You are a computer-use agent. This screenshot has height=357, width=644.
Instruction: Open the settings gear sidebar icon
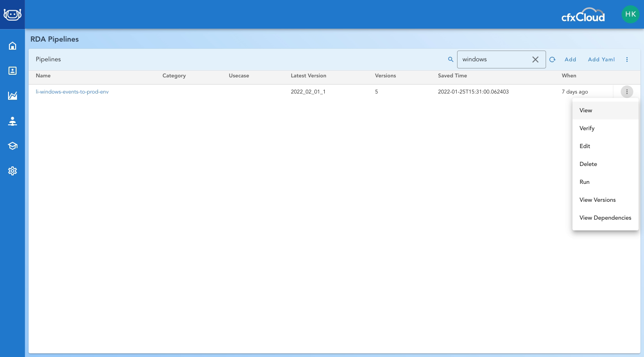coord(13,171)
